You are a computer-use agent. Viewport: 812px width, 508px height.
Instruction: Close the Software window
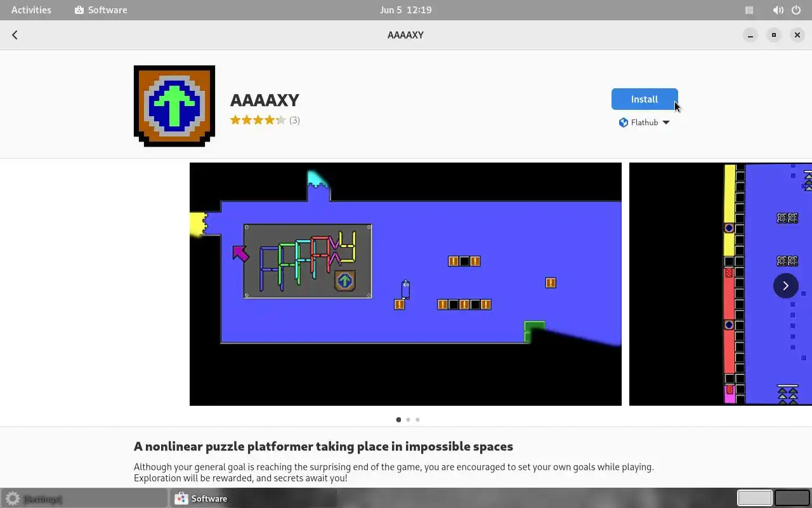pyautogui.click(x=797, y=35)
